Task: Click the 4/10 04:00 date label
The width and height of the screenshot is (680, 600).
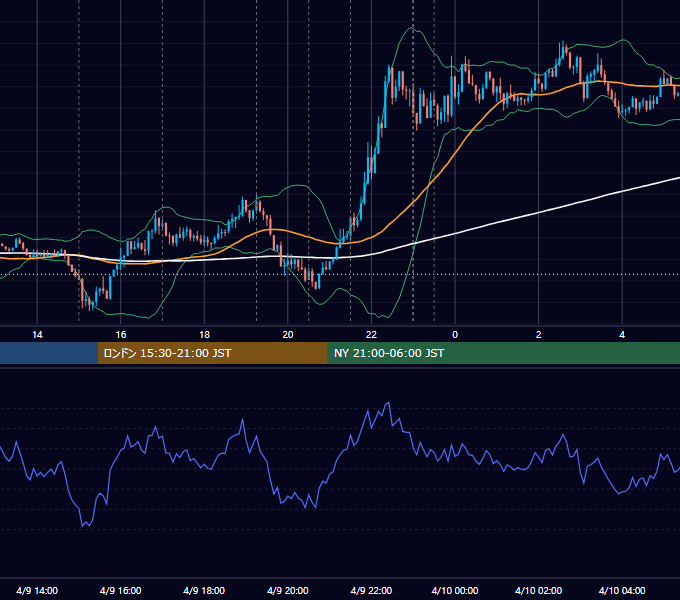Action: [x=622, y=590]
